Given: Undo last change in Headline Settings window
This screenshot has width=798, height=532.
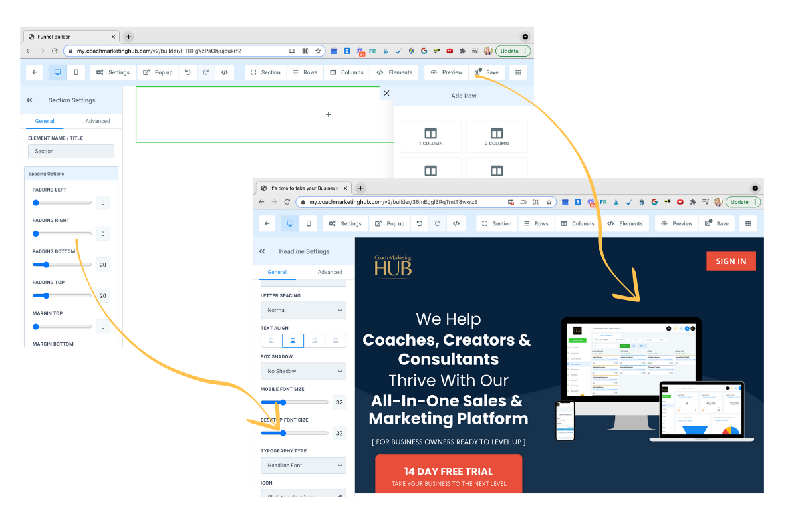Looking at the screenshot, I should pyautogui.click(x=420, y=223).
